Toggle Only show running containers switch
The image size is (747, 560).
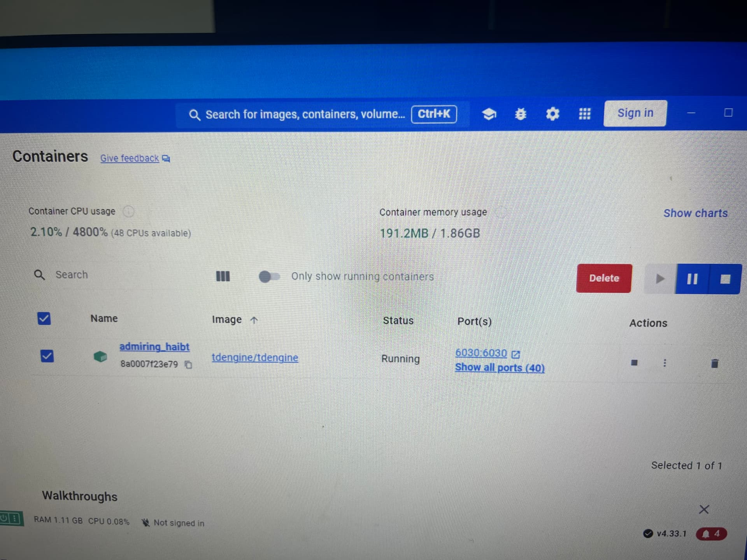coord(269,277)
